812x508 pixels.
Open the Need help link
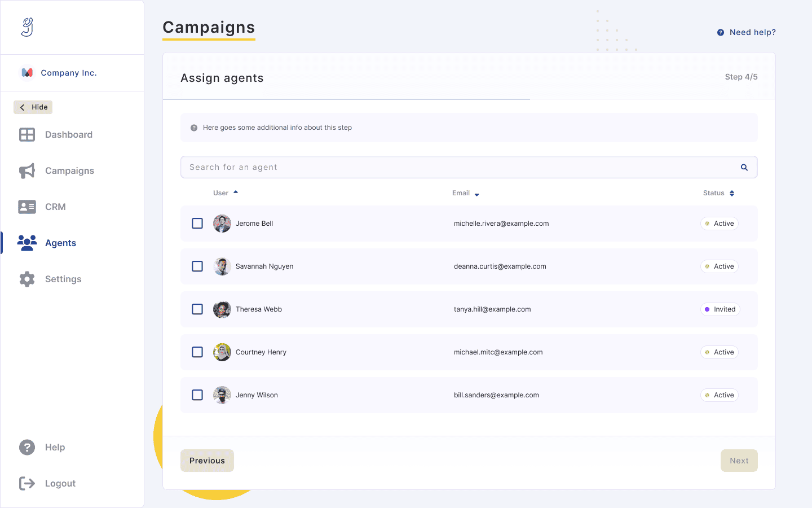tap(746, 32)
